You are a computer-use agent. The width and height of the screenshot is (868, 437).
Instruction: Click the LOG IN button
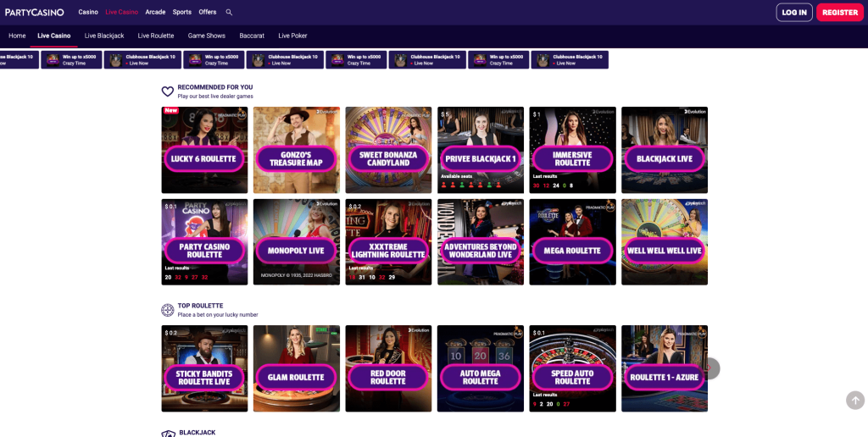794,12
